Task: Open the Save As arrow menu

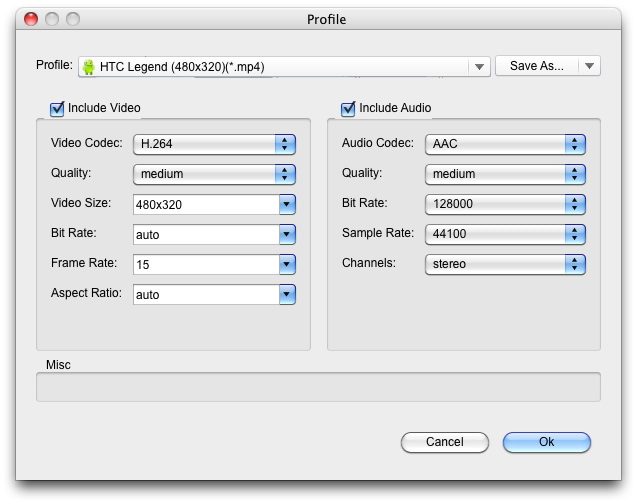Action: 589,66
